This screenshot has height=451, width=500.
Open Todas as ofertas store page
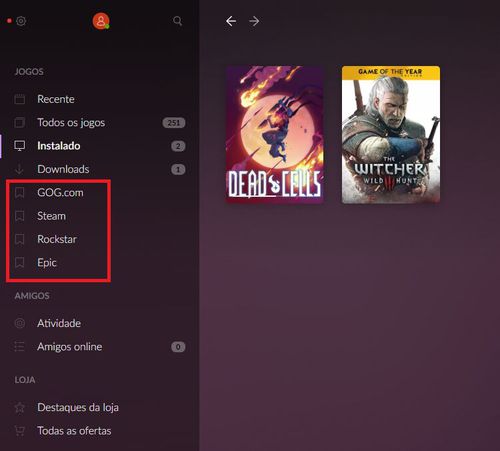pos(74,431)
